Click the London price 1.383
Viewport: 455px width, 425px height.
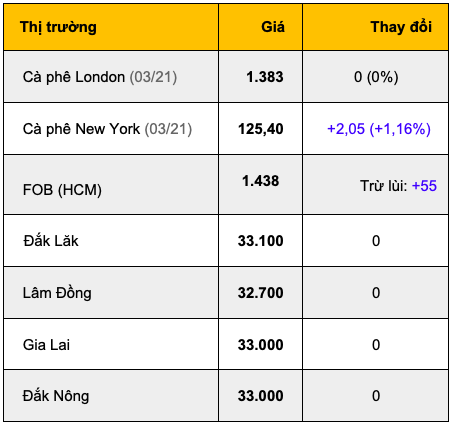[x=265, y=77]
